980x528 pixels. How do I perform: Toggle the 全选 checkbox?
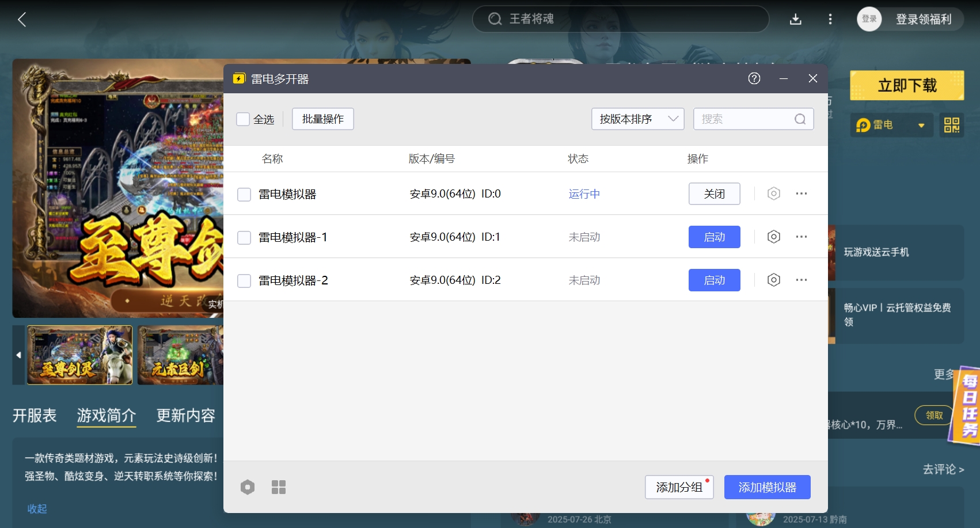coord(243,119)
